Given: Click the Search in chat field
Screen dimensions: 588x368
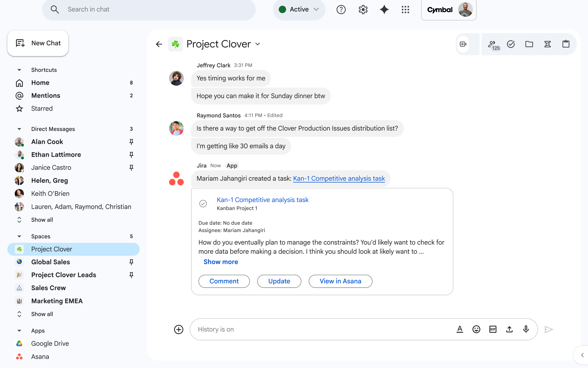Looking at the screenshot, I should [149, 10].
